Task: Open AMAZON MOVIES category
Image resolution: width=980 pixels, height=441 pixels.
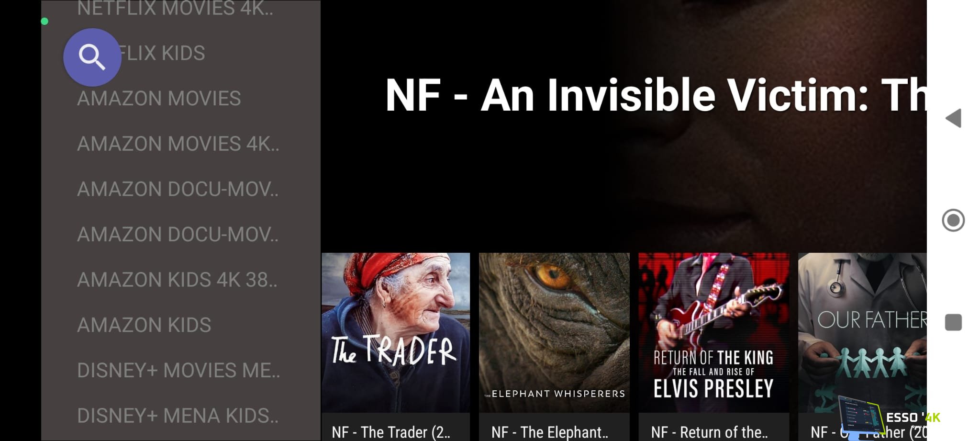Action: pyautogui.click(x=159, y=99)
